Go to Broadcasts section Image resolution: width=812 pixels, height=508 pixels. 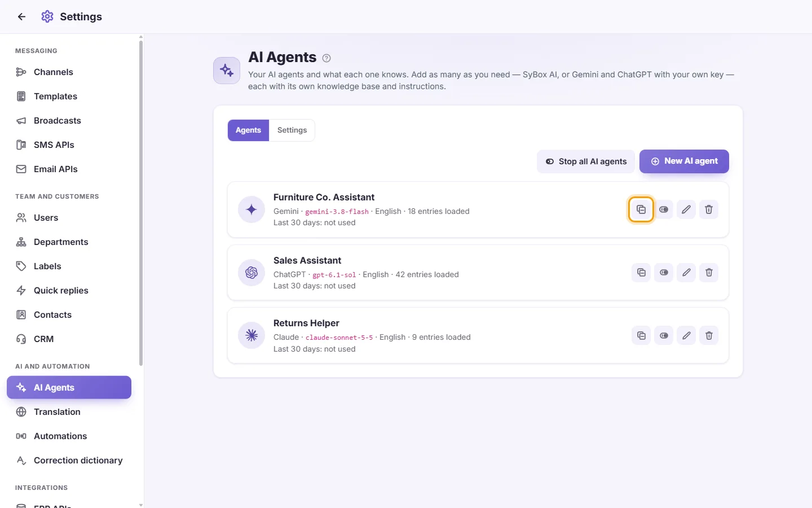[x=69, y=121]
